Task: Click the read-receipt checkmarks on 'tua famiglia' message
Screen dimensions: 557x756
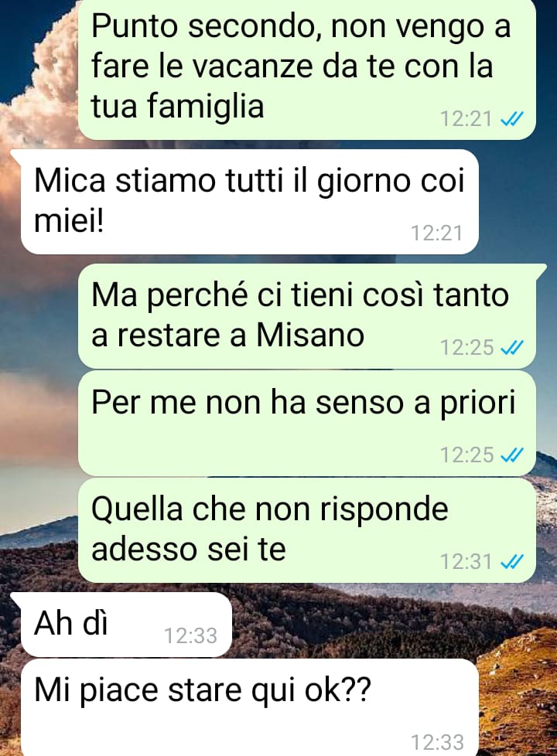Action: point(512,118)
